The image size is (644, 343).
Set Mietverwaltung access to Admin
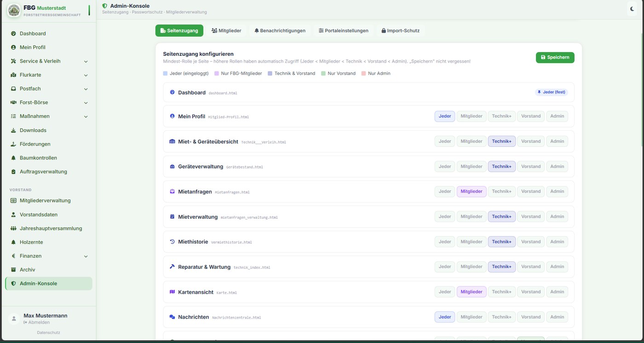click(x=557, y=216)
